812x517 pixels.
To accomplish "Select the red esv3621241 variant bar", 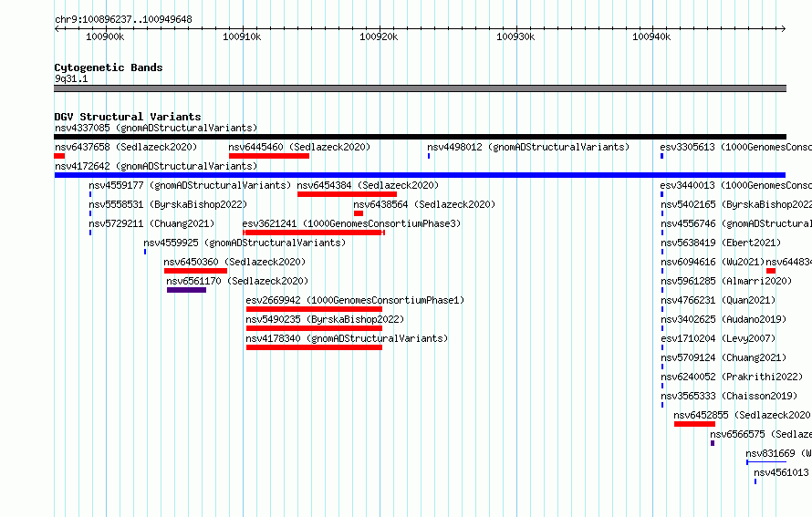I will point(314,233).
